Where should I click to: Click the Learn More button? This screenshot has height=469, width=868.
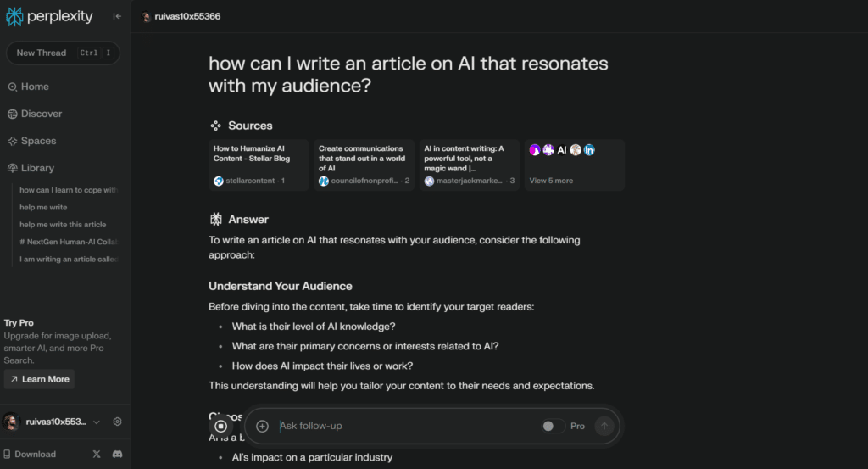(39, 379)
